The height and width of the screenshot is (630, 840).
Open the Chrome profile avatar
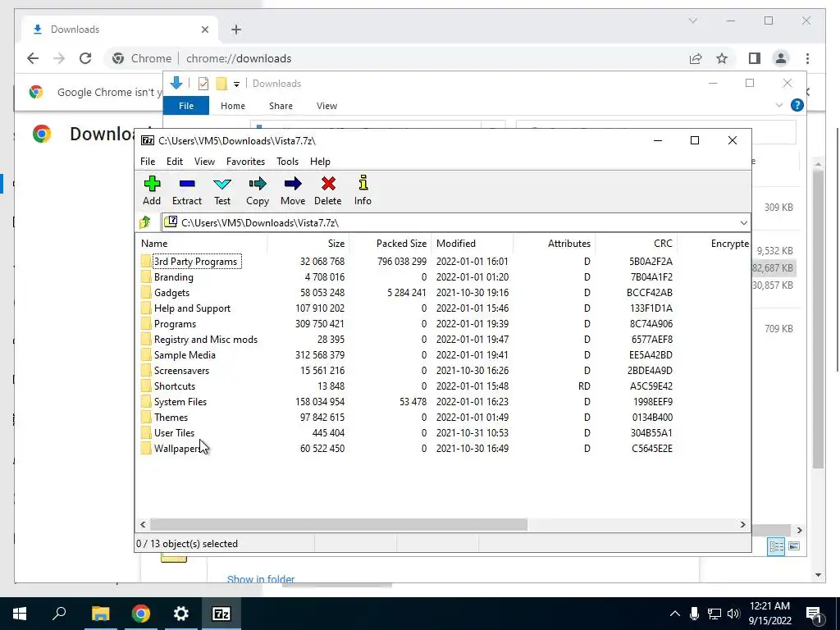point(781,58)
